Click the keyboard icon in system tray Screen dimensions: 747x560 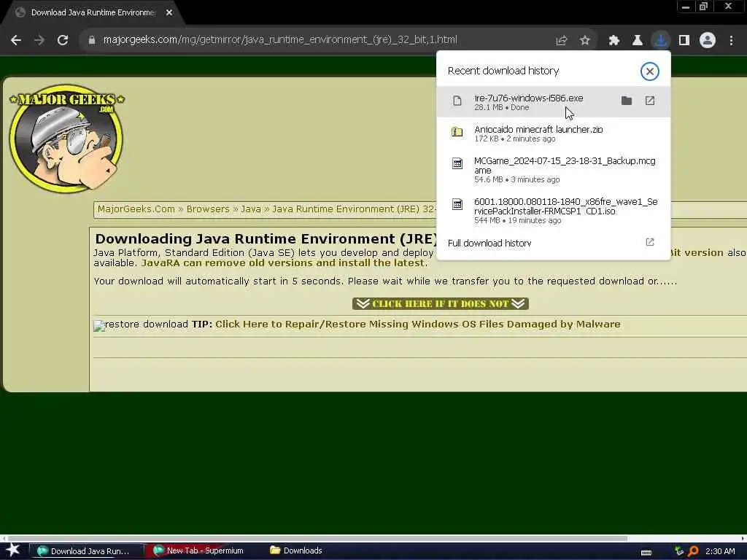click(646, 553)
